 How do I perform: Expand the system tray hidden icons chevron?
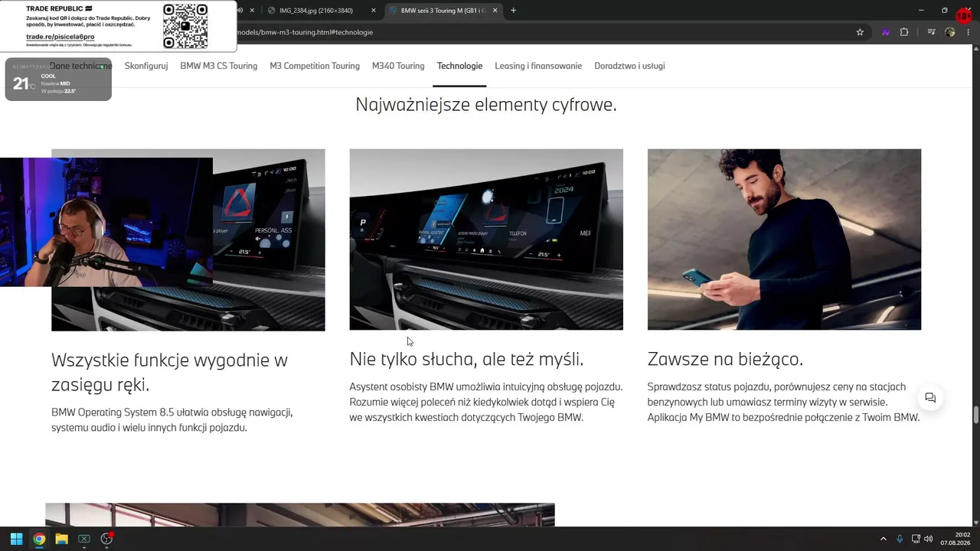tap(883, 539)
